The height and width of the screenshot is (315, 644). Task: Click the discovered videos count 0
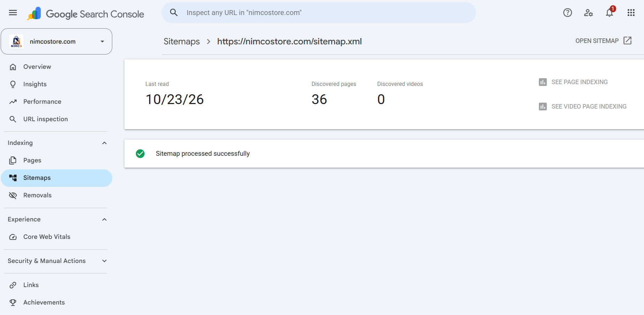381,100
